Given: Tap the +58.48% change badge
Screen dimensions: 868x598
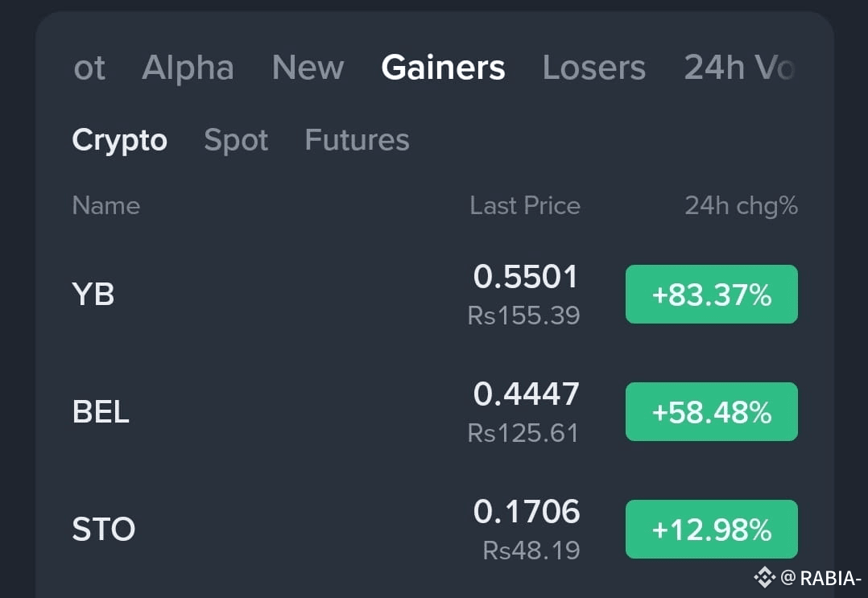Looking at the screenshot, I should click(x=711, y=411).
